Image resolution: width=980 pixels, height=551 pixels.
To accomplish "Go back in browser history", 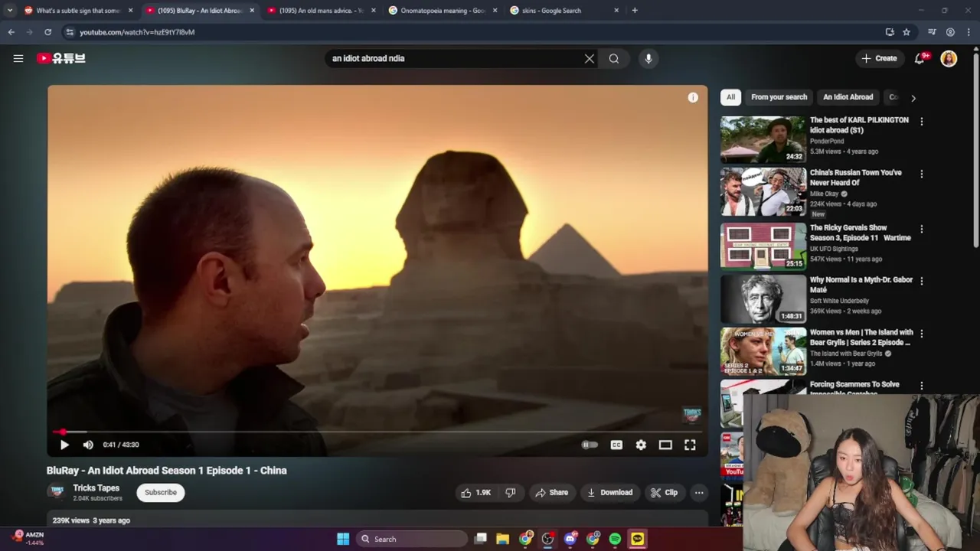I will pos(11,32).
